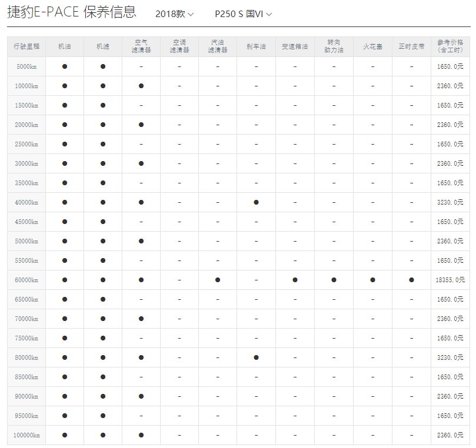Click the 空气滤清器 dot in 90000km row
The height and width of the screenshot is (448, 476).
click(x=141, y=396)
